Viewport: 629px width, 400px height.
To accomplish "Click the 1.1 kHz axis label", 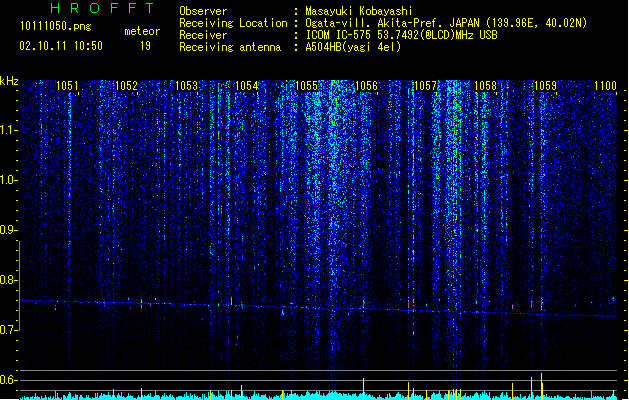I will point(8,130).
